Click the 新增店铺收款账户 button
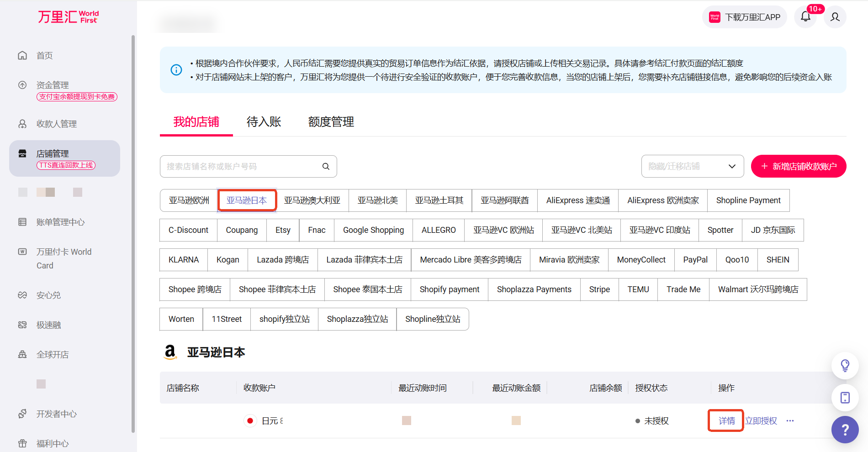868x452 pixels. pyautogui.click(x=798, y=166)
